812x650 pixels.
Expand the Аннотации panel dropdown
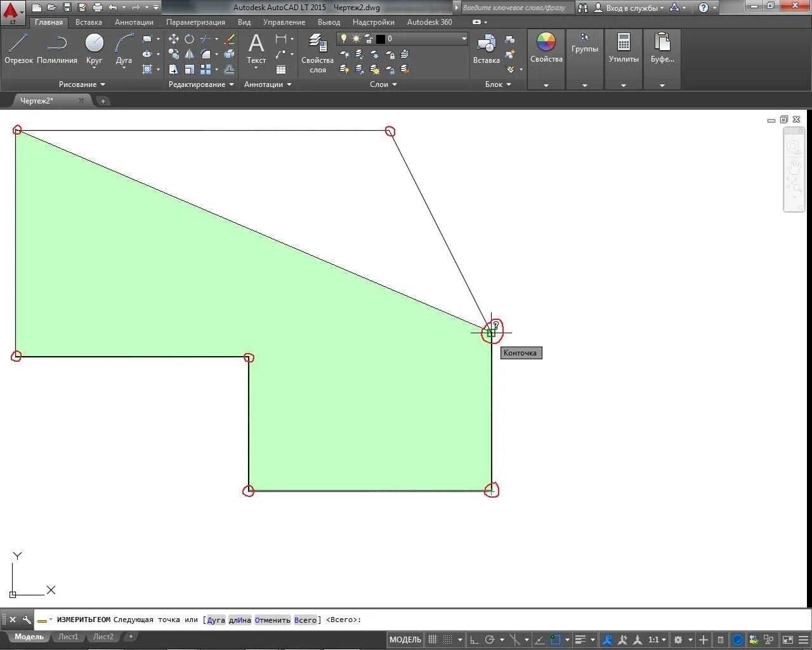pos(268,84)
